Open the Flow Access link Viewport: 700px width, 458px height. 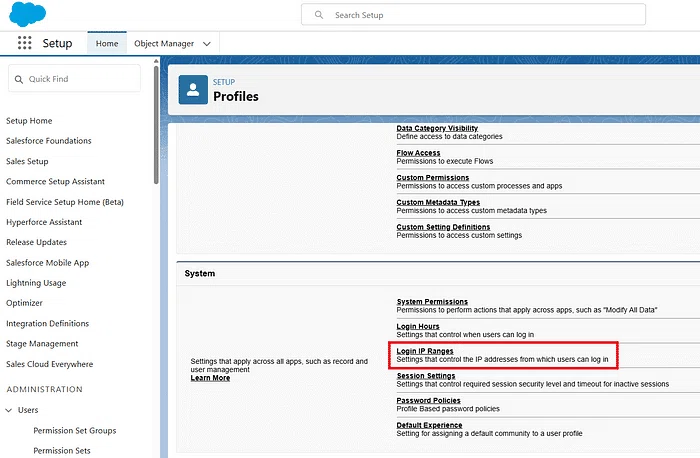(418, 153)
